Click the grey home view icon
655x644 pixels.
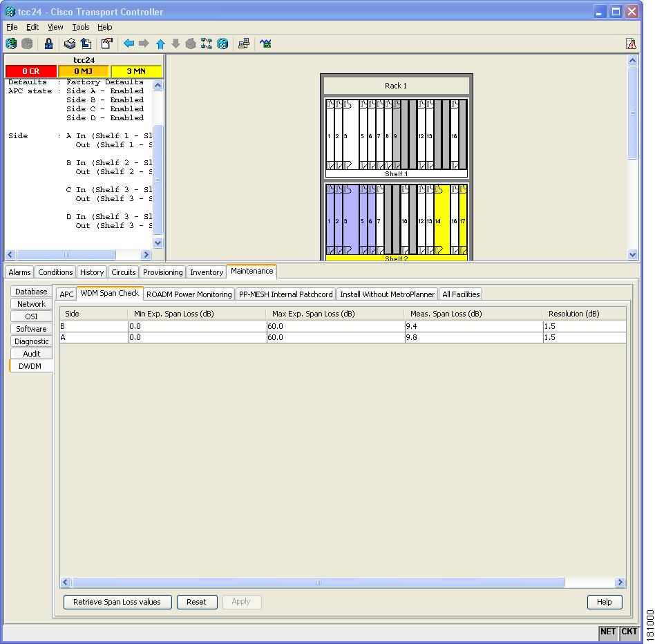(x=191, y=44)
